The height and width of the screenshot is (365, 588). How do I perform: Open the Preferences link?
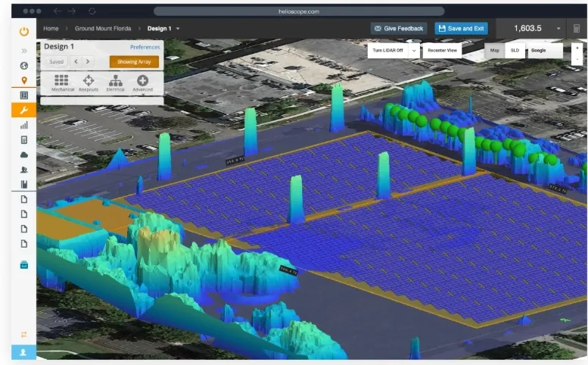pyautogui.click(x=145, y=47)
